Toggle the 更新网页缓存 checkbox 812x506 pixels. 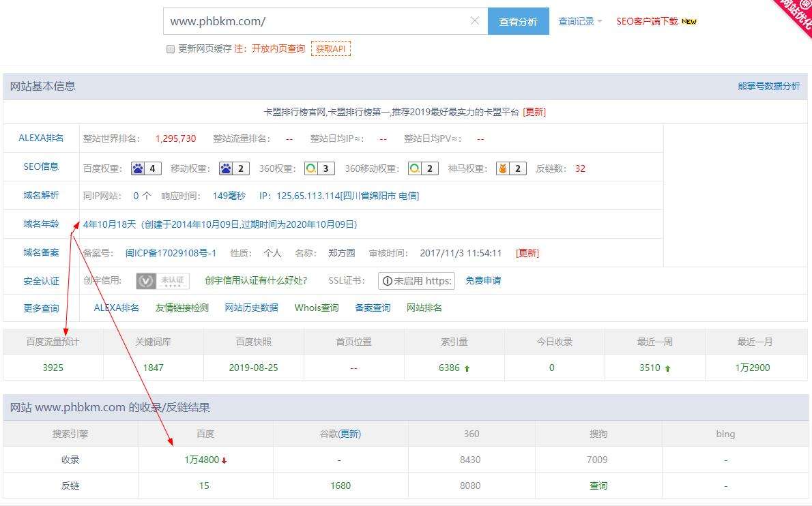pos(171,49)
